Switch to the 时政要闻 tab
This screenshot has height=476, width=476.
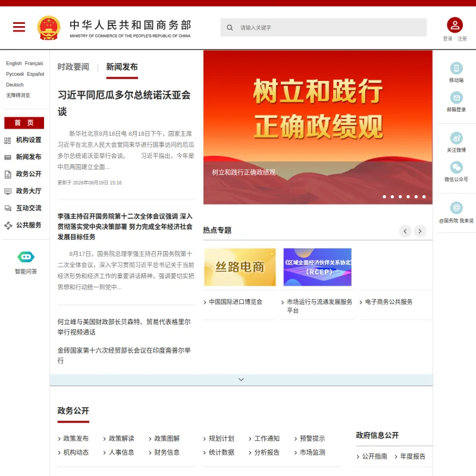click(73, 67)
